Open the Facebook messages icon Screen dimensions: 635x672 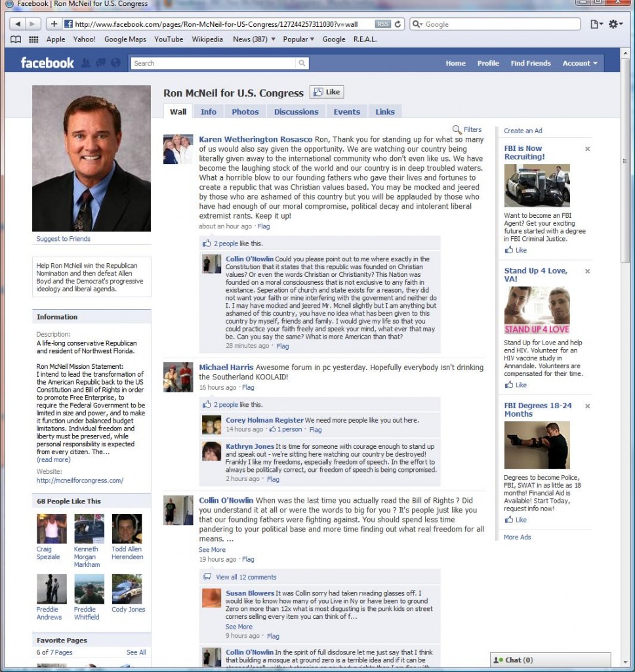(x=100, y=63)
